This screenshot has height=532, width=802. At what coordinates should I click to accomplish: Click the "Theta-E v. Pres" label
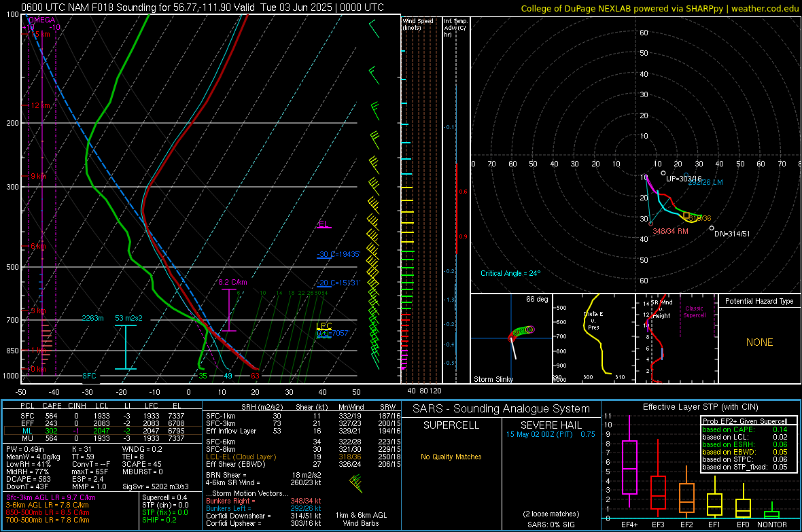593,320
